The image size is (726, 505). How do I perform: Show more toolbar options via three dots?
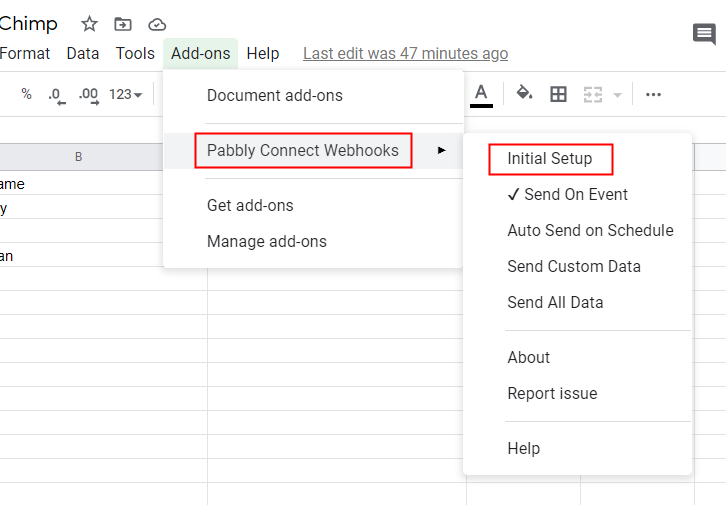pyautogui.click(x=653, y=95)
